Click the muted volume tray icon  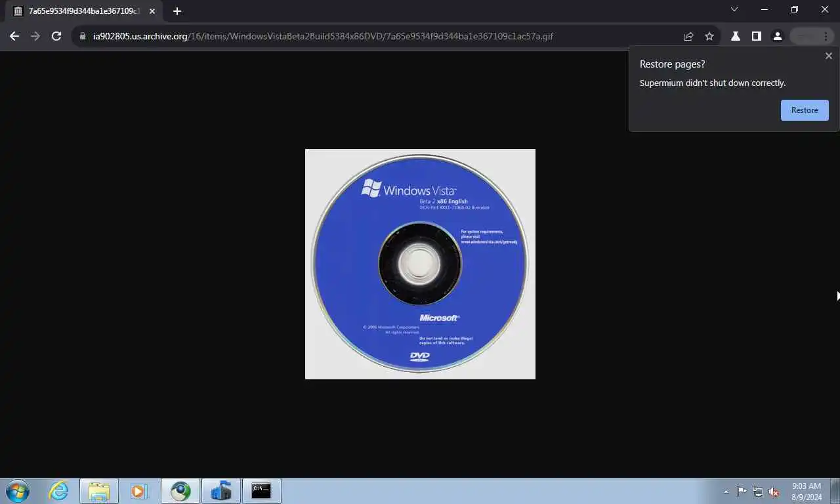tap(774, 492)
